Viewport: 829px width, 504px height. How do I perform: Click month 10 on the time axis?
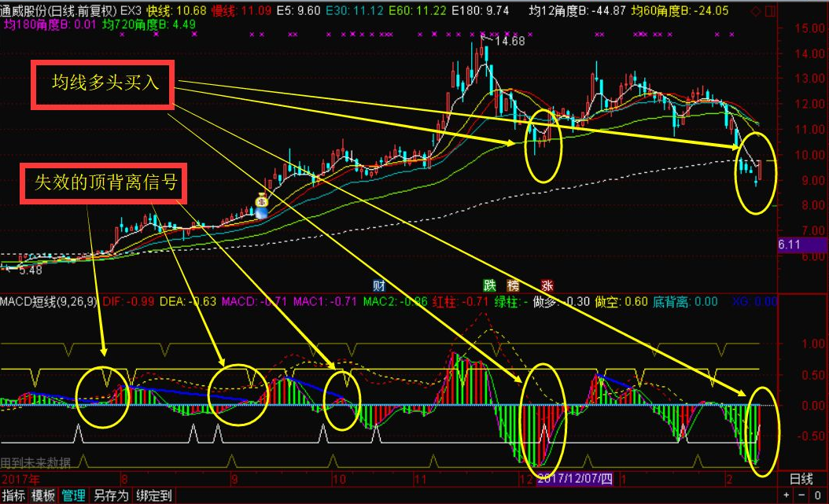tap(339, 480)
